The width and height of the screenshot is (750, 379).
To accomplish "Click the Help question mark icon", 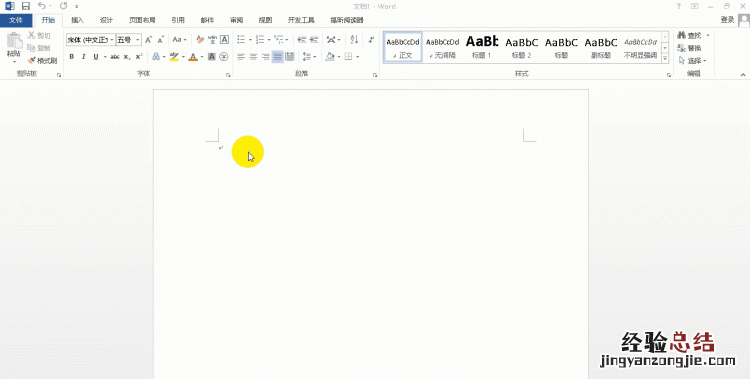I will 678,6.
